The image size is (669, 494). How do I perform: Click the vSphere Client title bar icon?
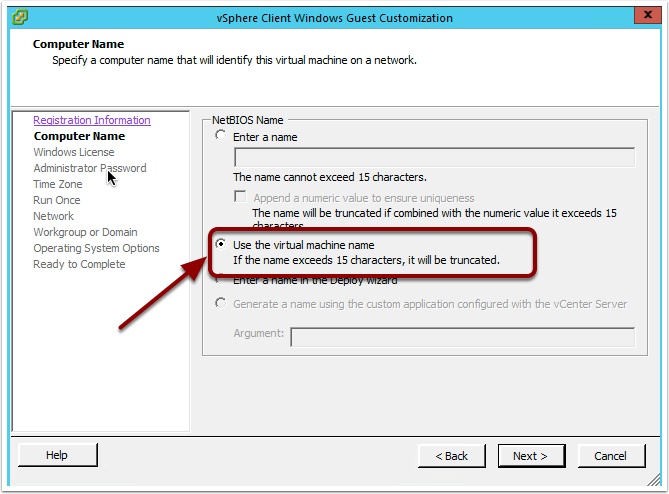coord(20,17)
